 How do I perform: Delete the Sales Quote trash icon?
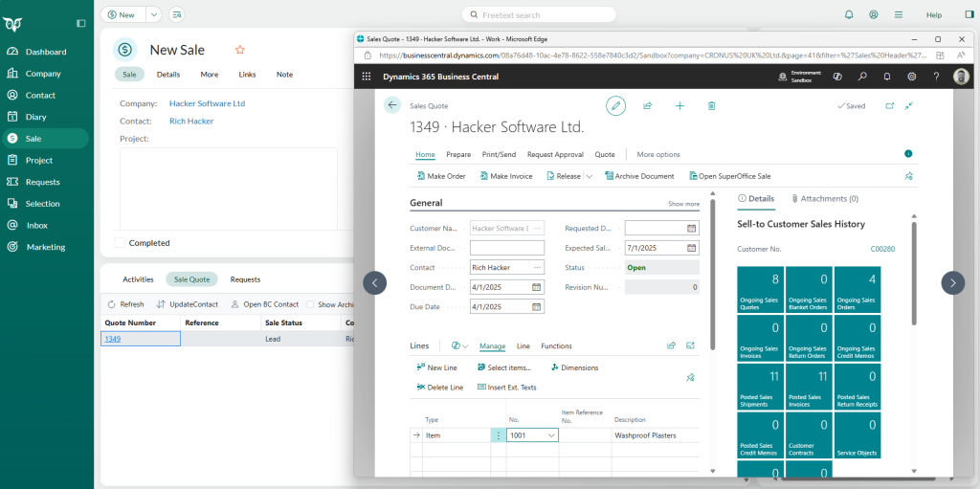pyautogui.click(x=711, y=105)
